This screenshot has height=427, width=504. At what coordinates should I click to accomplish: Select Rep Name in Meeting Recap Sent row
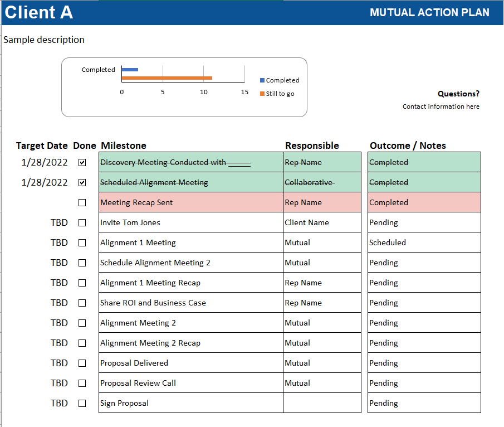click(x=322, y=202)
